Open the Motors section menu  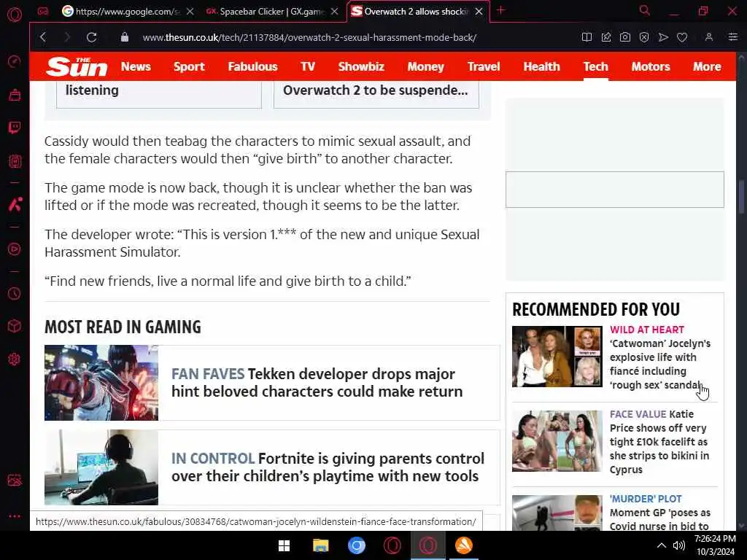coord(651,66)
